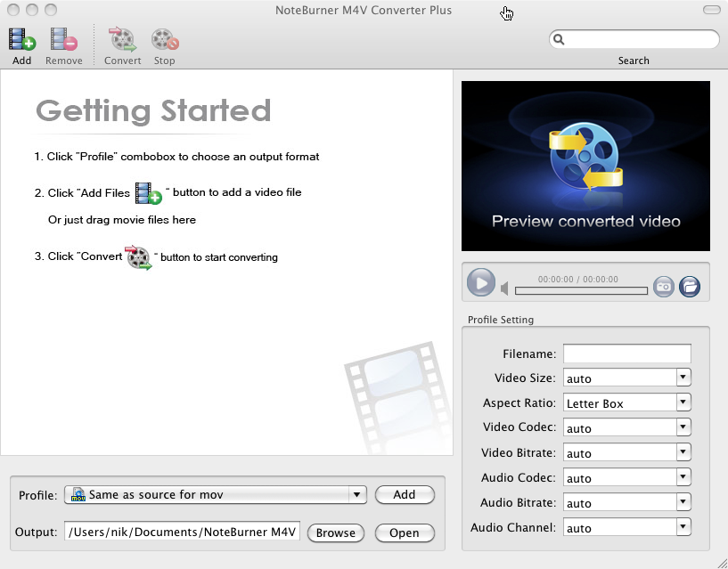Viewport: 728px width, 569px height.
Task: Click the Stop toolbar icon
Action: [x=165, y=40]
